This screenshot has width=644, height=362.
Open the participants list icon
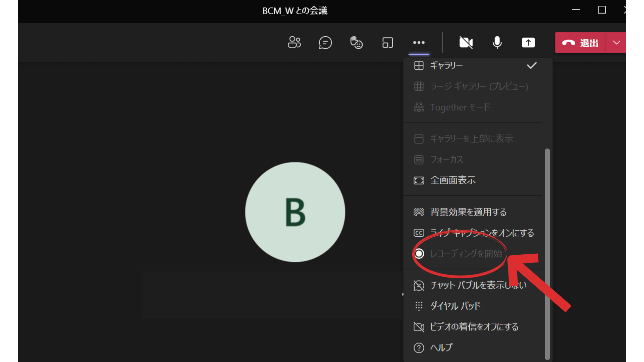tap(294, 43)
